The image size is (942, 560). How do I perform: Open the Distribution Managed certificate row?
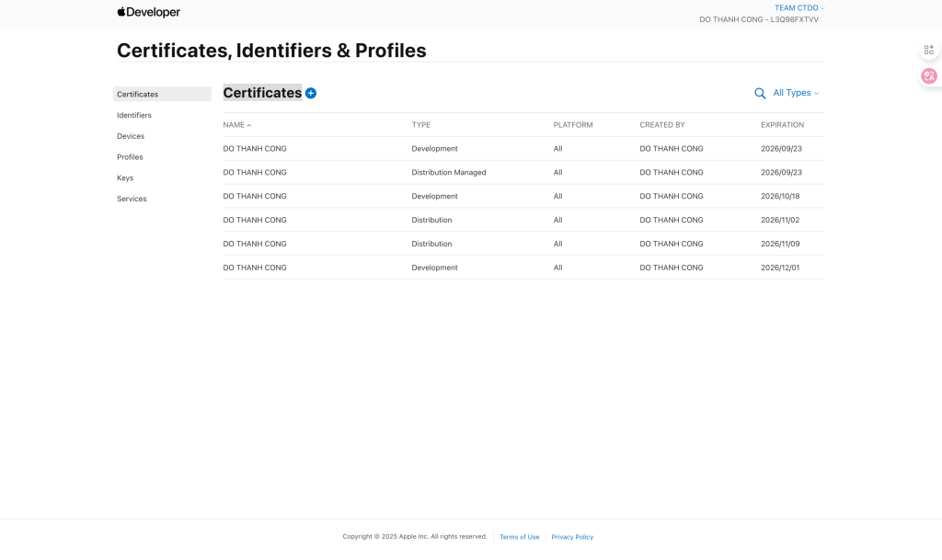pos(448,173)
